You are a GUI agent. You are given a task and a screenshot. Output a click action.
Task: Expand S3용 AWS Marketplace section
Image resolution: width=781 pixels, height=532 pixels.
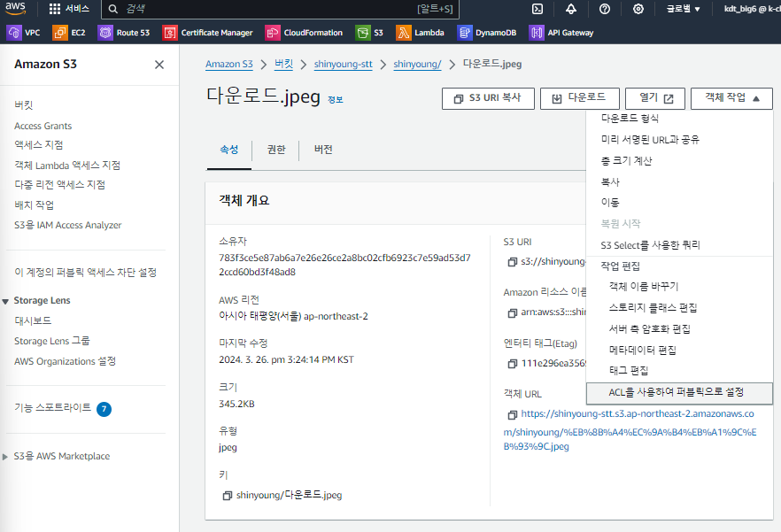5,457
